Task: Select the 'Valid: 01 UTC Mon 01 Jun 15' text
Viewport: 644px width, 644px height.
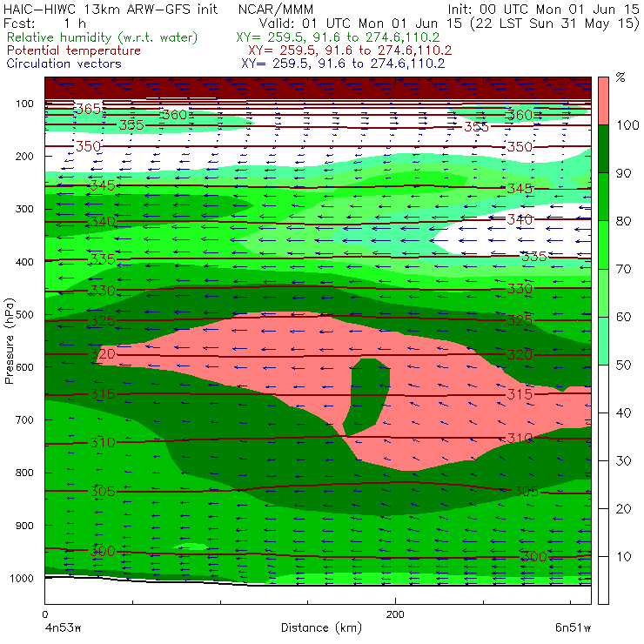Action: (x=360, y=23)
